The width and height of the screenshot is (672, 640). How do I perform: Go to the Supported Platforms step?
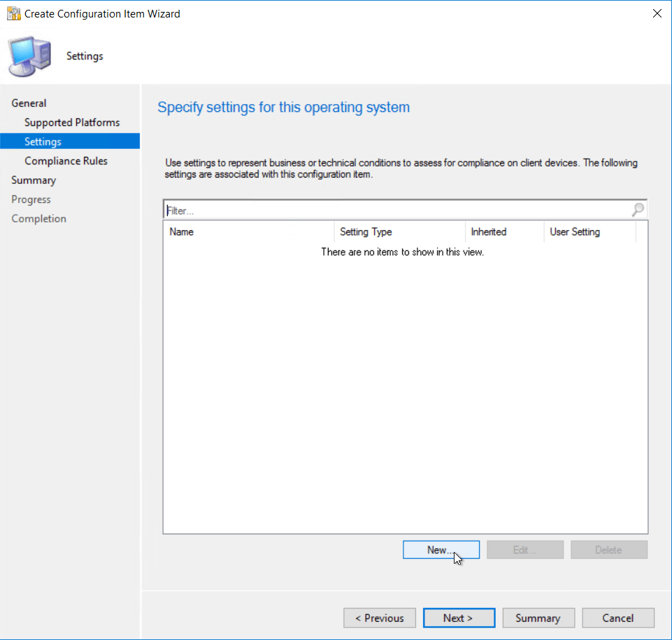[72, 122]
